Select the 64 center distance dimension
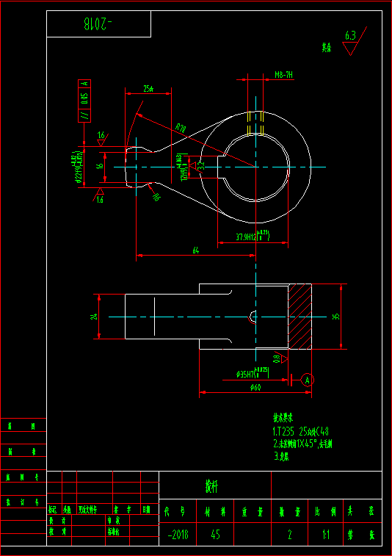Image resolution: width=392 pixels, height=556 pixels. click(196, 250)
